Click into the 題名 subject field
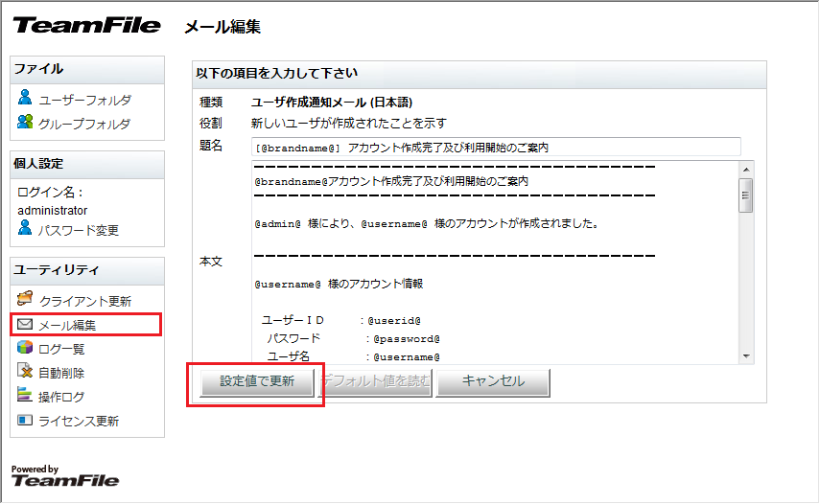 496,148
